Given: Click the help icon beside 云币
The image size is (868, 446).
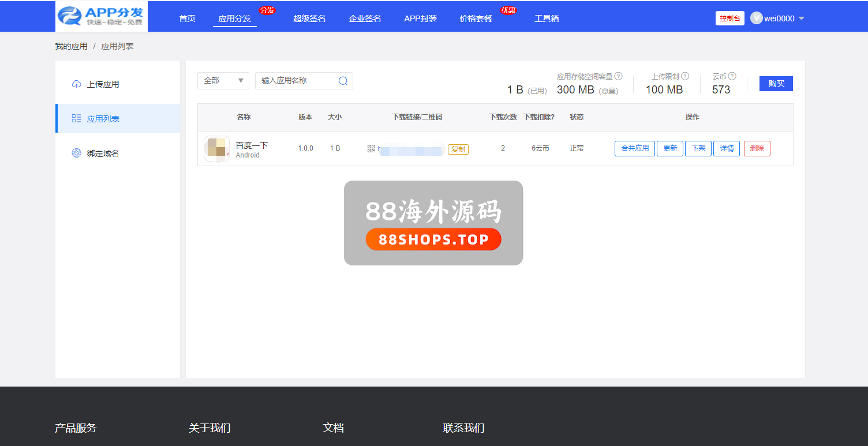Looking at the screenshot, I should coord(732,76).
